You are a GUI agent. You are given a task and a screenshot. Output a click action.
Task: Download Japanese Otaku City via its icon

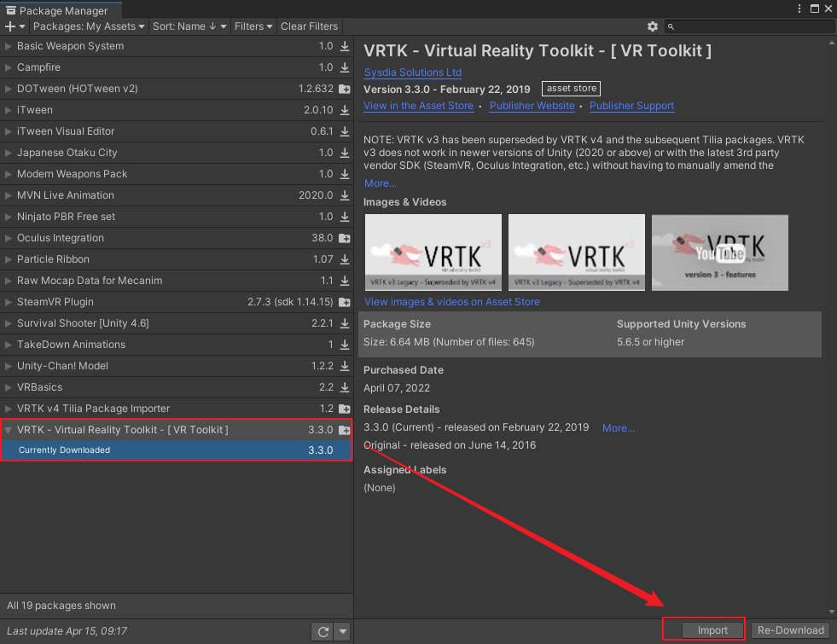(x=345, y=154)
